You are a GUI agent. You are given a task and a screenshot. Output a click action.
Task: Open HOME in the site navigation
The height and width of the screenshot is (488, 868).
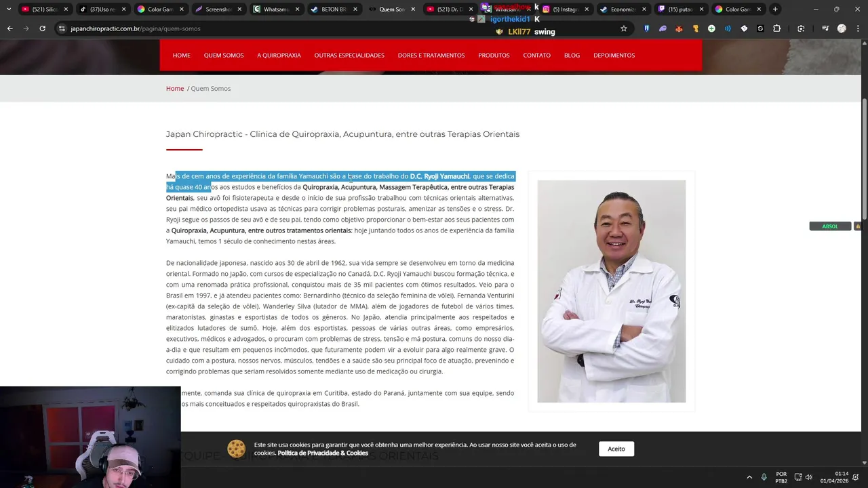click(182, 55)
